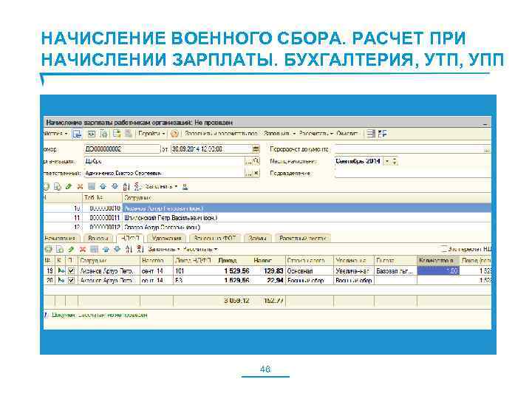
Task: Click the month spinner next to Сентябрь 2014
Action: [395, 161]
